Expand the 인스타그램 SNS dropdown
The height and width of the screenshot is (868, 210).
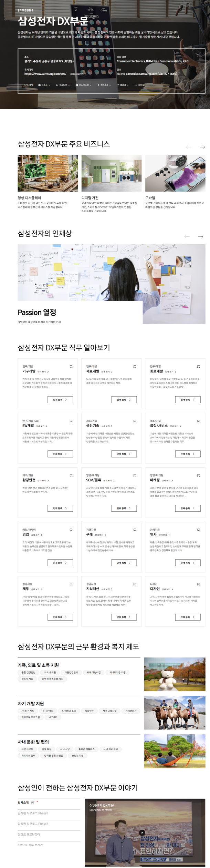pos(84,85)
